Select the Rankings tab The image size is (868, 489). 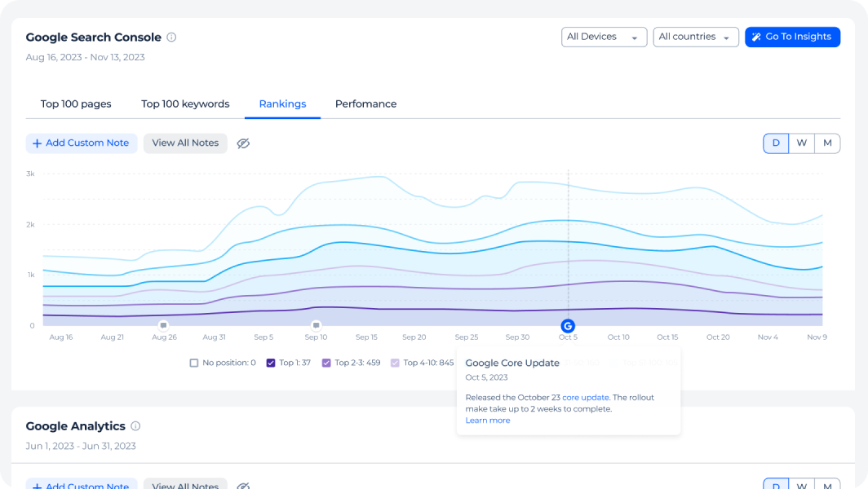(x=282, y=104)
